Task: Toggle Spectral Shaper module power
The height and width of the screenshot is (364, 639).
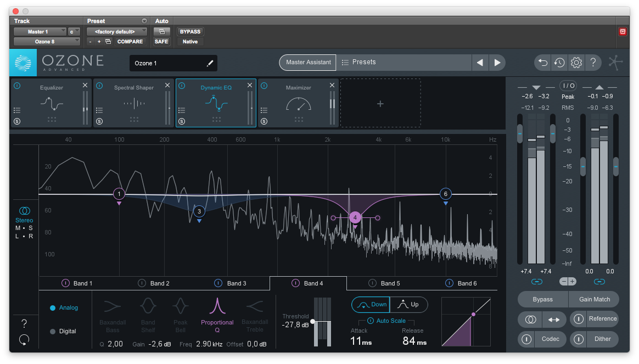Action: point(99,86)
